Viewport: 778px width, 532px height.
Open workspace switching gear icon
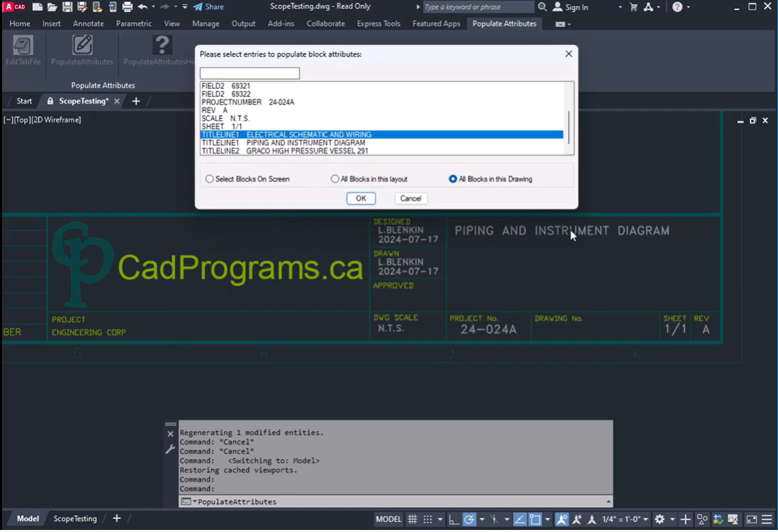click(x=660, y=519)
